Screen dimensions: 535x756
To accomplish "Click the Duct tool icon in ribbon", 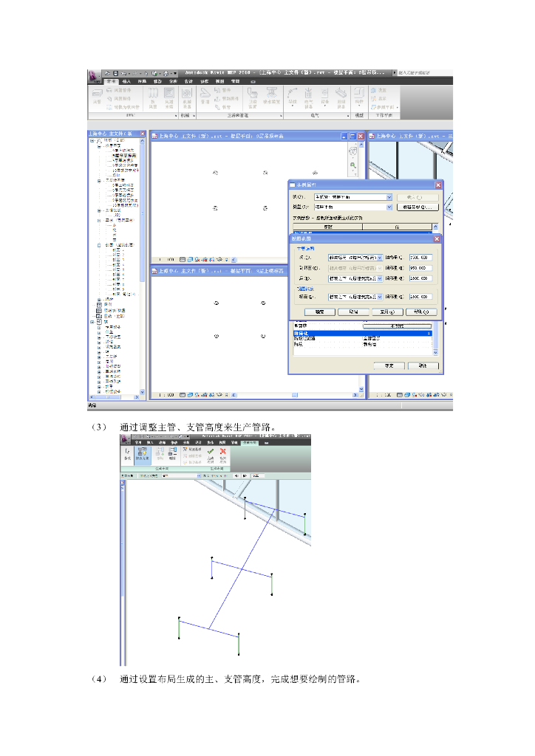I will pos(97,94).
